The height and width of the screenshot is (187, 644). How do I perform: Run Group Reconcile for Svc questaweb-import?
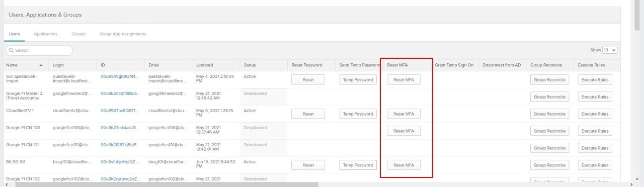549,80
